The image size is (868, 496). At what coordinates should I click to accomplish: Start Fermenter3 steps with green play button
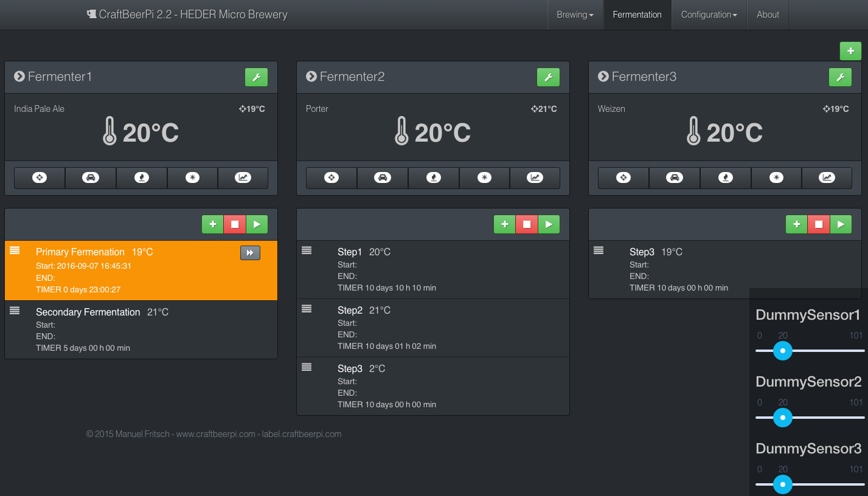841,224
